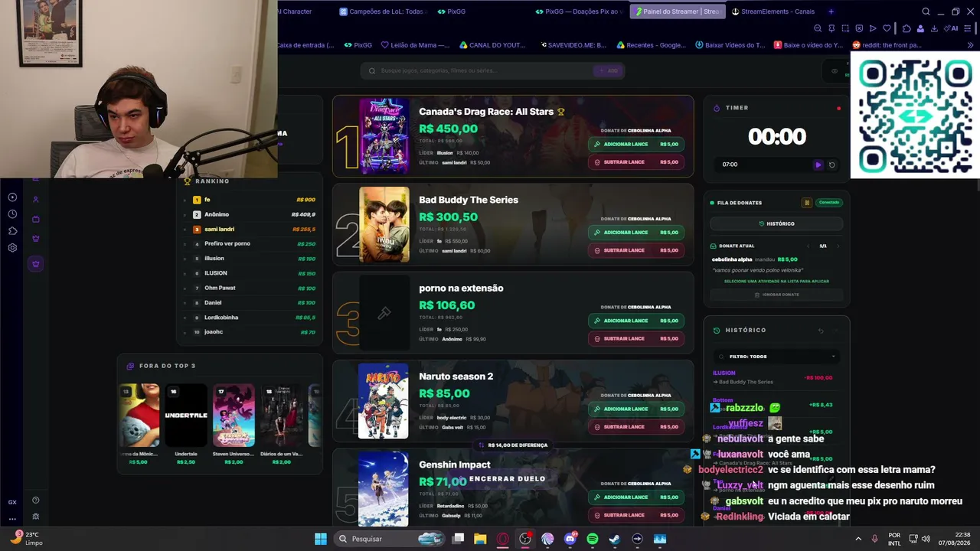Screen dimensions: 980x551
Task: Open the Histórico button in Fila de Donates
Action: point(776,223)
